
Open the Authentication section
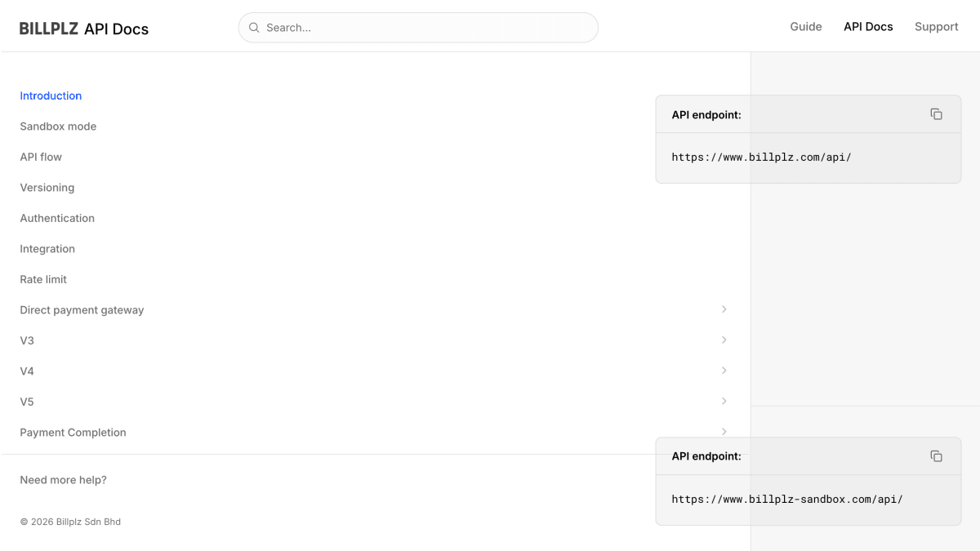(x=57, y=218)
